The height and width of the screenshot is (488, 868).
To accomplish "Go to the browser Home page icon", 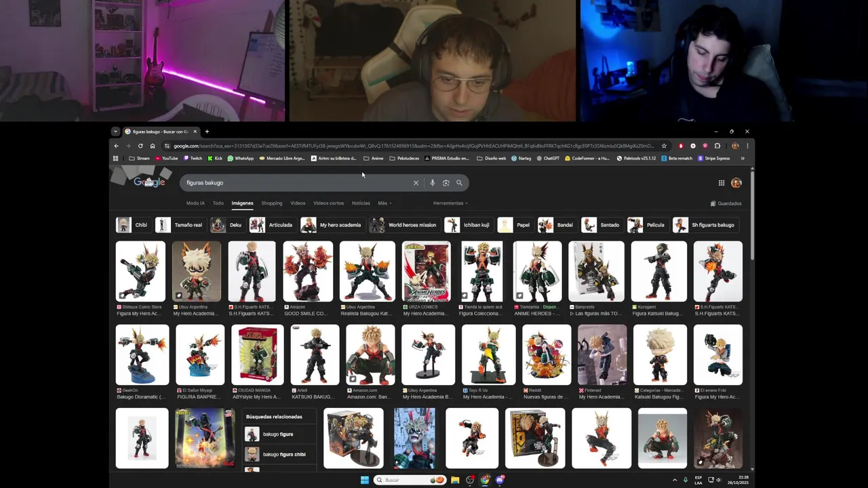I will (153, 146).
